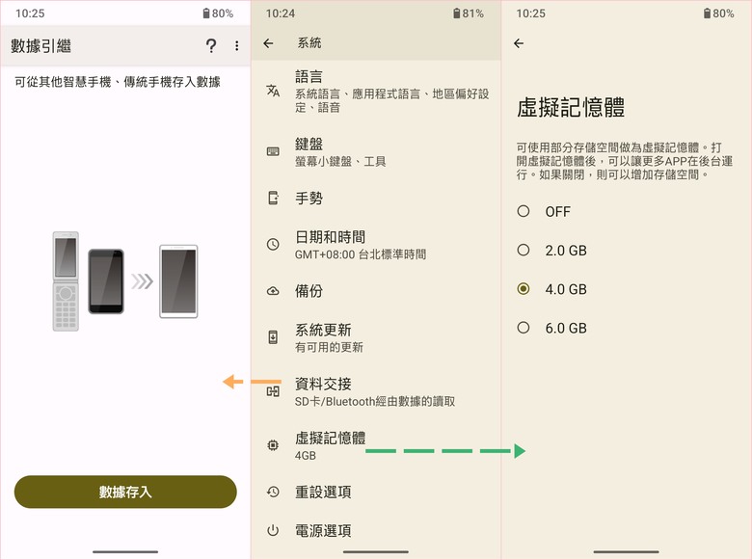This screenshot has height=560, width=752.
Task: Tap the SD卡/Bluetooth經由數據的讀取 subtitle
Action: [375, 401]
